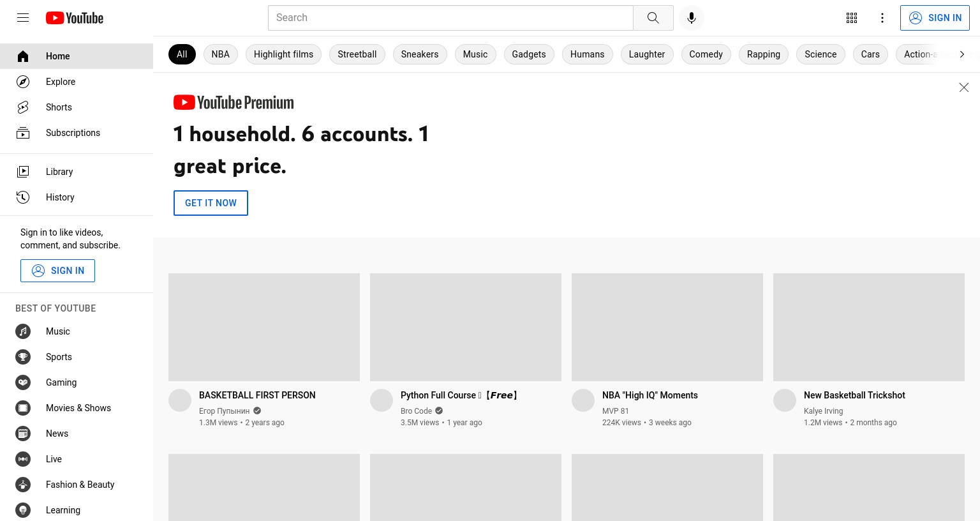Image resolution: width=980 pixels, height=521 pixels.
Task: Open NBA High IQ Moments thumbnail
Action: (667, 328)
